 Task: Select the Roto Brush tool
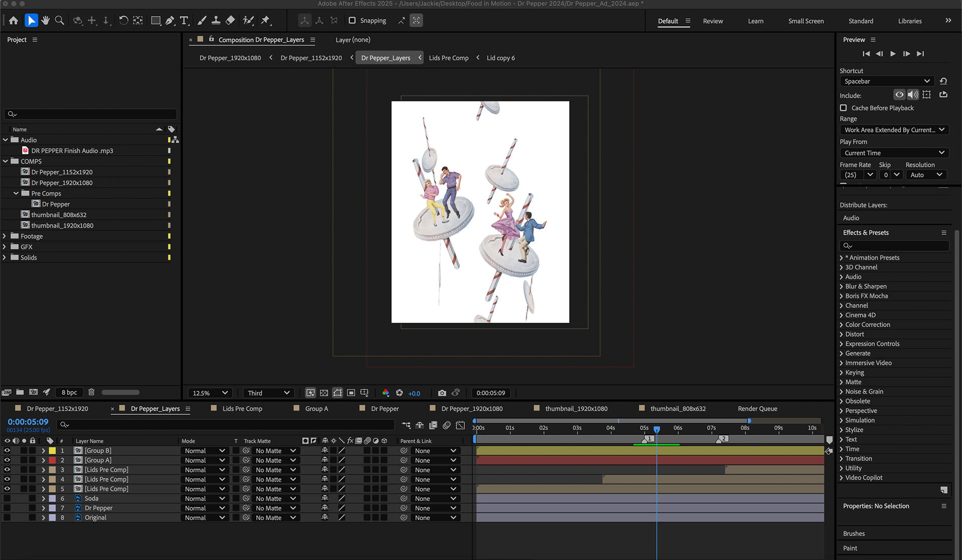(248, 21)
